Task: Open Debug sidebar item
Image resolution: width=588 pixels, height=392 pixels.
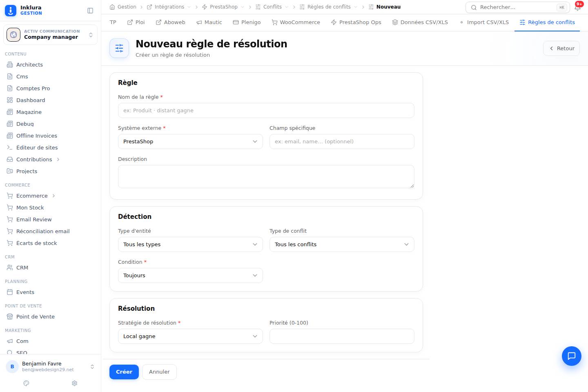Action: tap(50, 124)
